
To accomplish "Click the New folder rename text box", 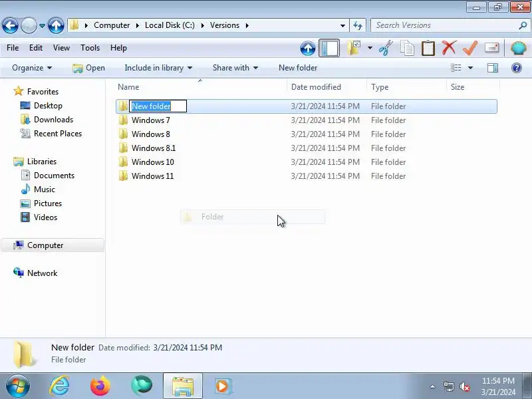I will point(158,106).
